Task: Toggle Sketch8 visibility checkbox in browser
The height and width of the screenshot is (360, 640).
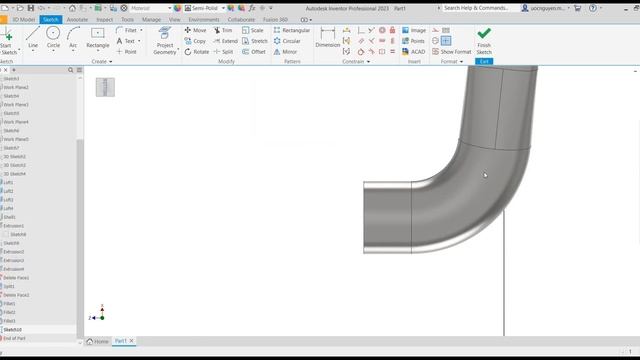Action: (6, 234)
